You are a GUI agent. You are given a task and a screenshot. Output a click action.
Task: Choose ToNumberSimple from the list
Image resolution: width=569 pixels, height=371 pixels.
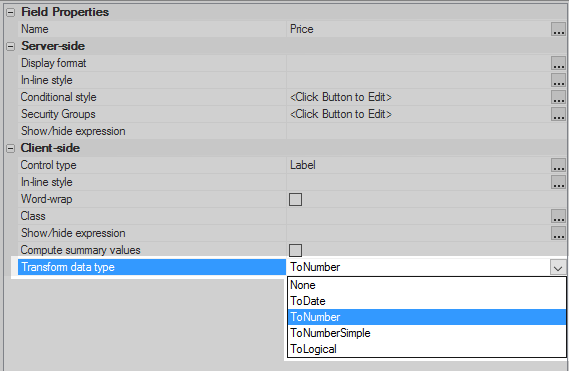(427, 333)
